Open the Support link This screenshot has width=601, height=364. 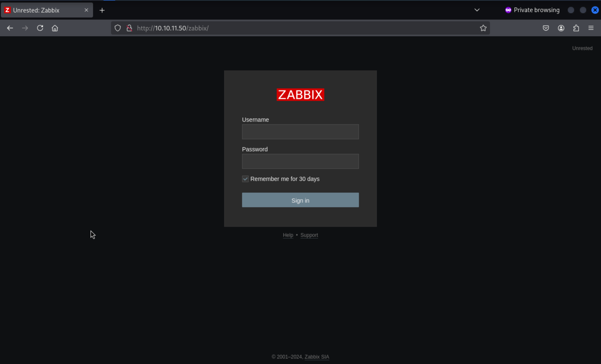pos(309,235)
